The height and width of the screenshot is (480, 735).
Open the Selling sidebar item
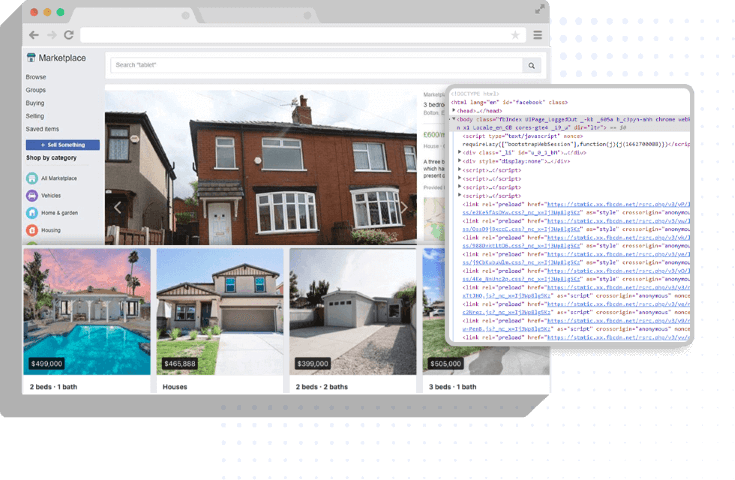35,116
